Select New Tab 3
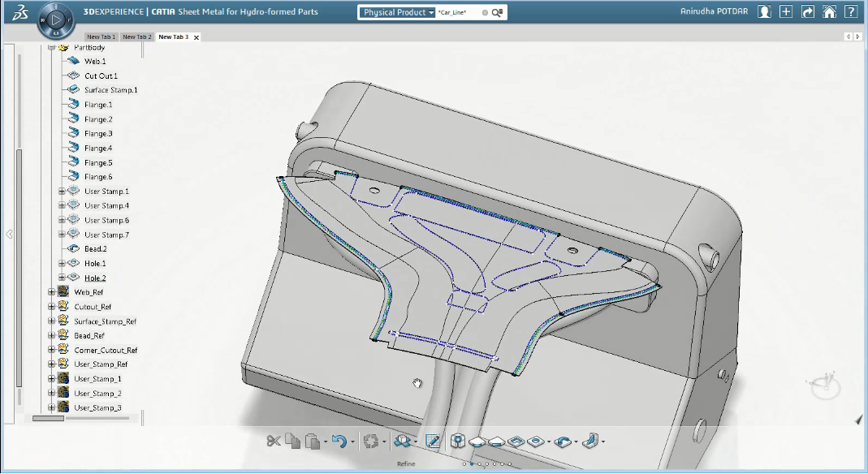This screenshot has width=868, height=474. tap(173, 37)
